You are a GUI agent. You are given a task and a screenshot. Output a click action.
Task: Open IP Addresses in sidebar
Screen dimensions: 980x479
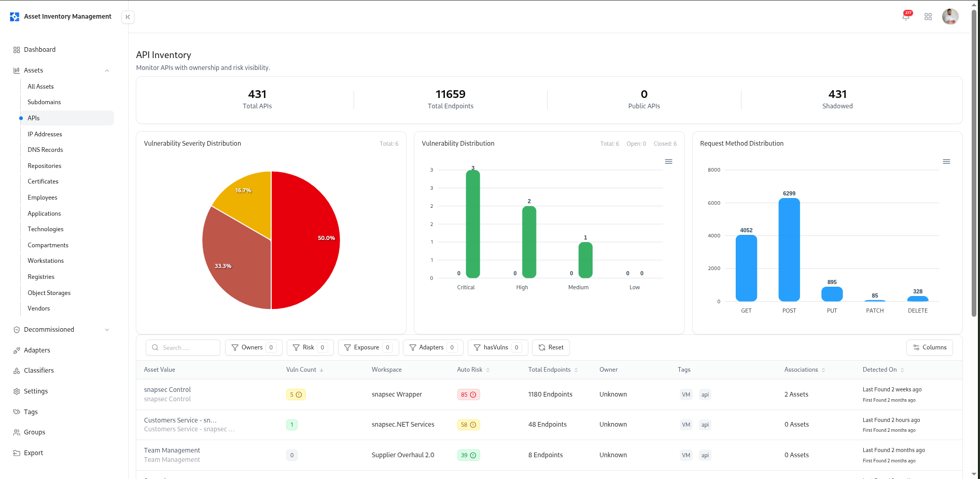[45, 134]
